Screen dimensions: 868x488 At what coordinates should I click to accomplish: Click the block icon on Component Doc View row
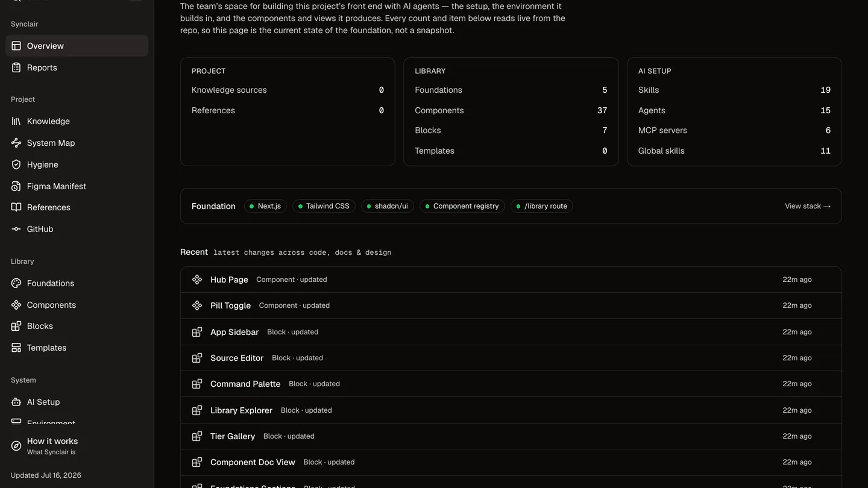[x=197, y=462]
